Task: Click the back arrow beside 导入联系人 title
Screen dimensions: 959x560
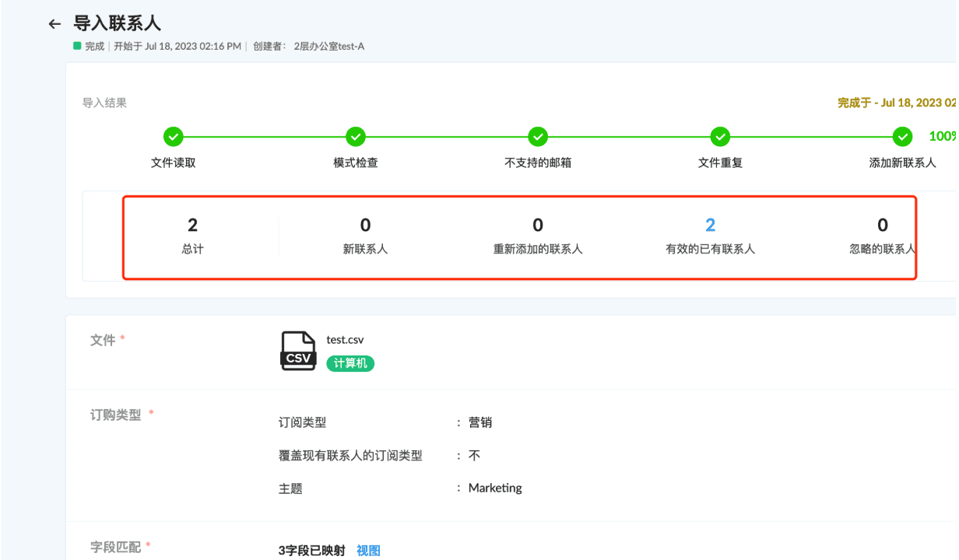Action: pyautogui.click(x=54, y=23)
